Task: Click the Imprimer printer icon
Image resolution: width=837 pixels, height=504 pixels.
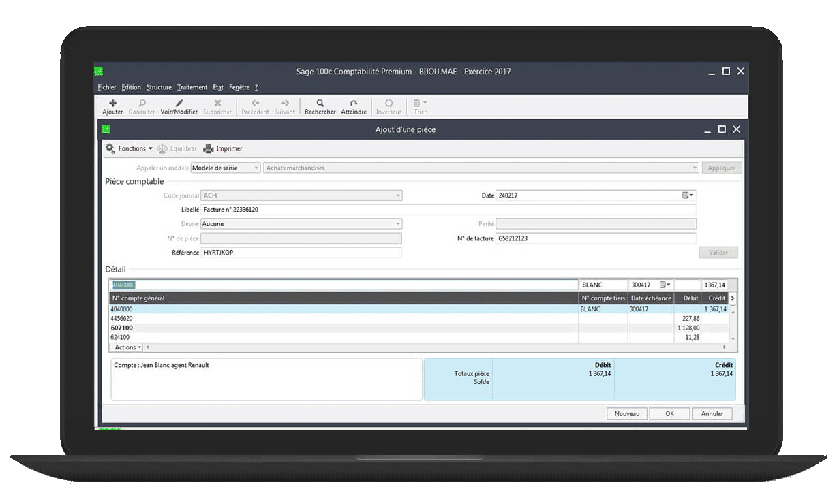Action: coord(209,148)
